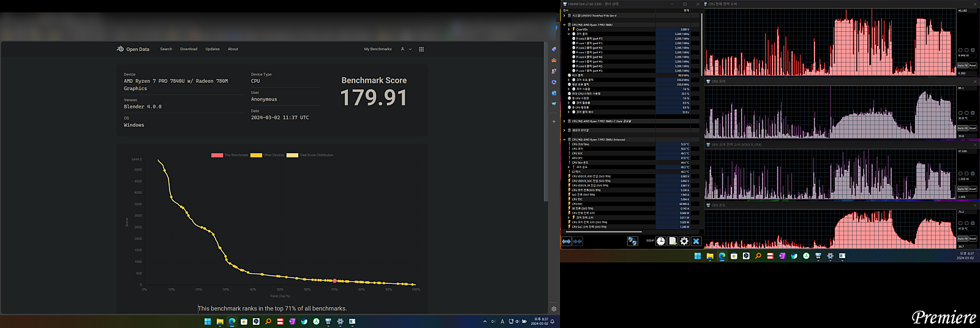Click the browser page vertical scrollbar

click(x=546, y=123)
